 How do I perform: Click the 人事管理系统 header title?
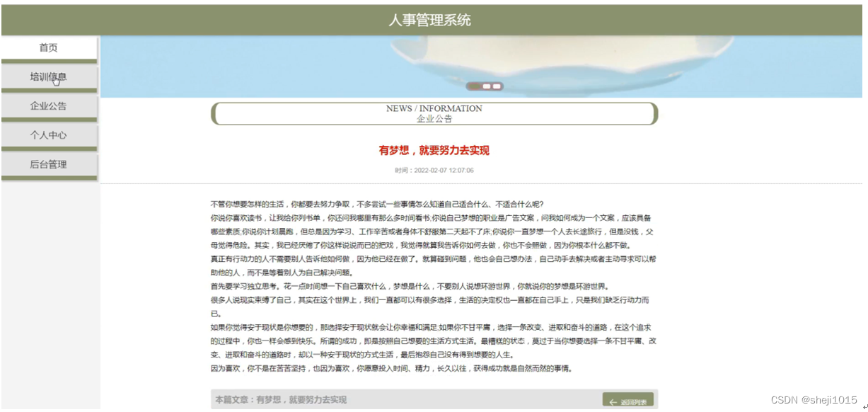coord(429,21)
